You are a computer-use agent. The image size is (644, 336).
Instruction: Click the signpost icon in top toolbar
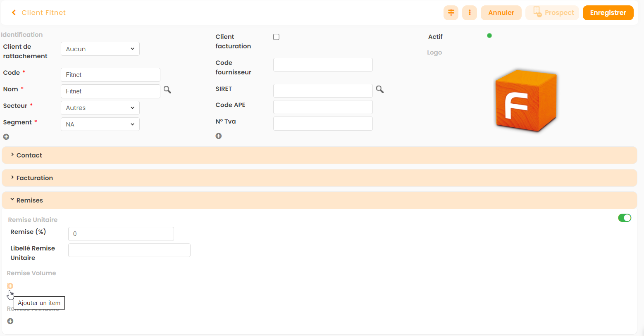(451, 13)
